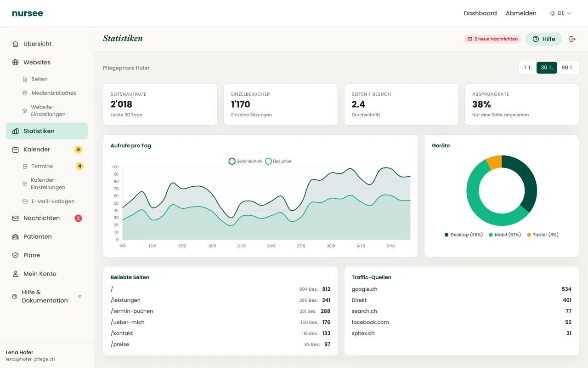Select the 7 T. time range

coord(528,68)
